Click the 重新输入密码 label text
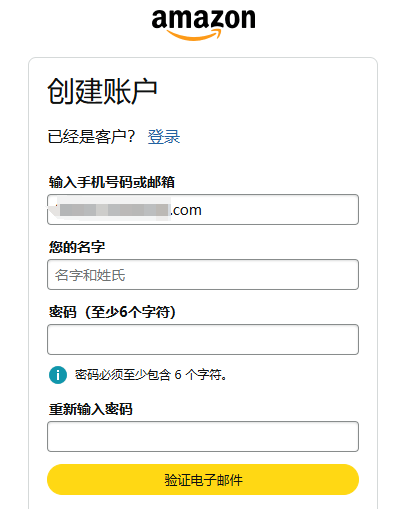This screenshot has height=509, width=420. [91, 409]
